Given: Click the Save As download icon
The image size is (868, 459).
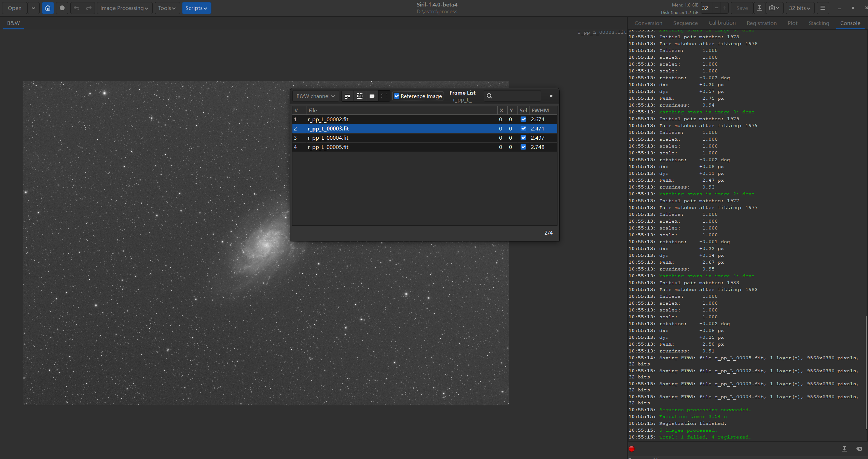Looking at the screenshot, I should coord(759,8).
